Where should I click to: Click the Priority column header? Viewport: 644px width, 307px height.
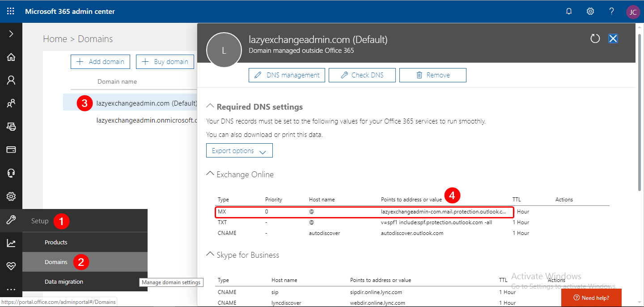[274, 200]
